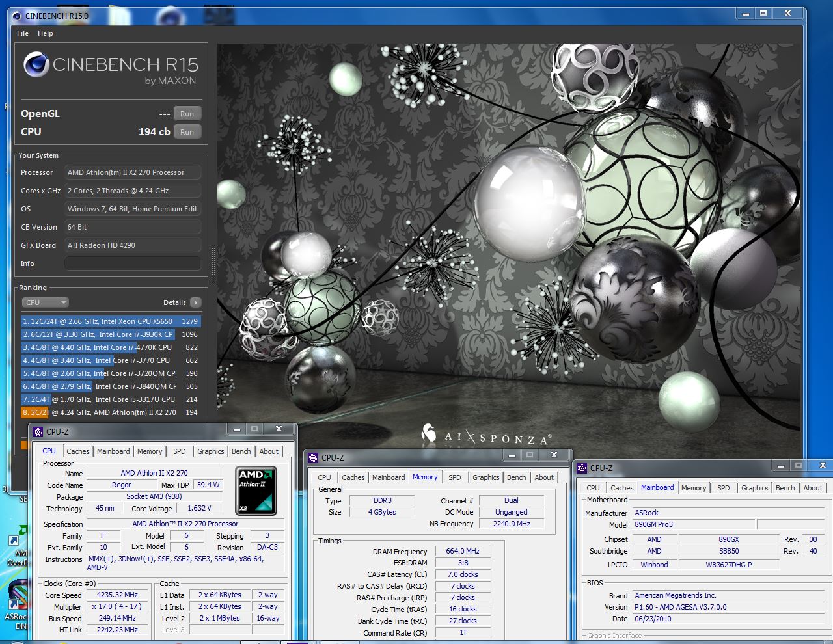Select Graphics tab in memory CPU-Z window
The image size is (833, 644).
pyautogui.click(x=486, y=477)
